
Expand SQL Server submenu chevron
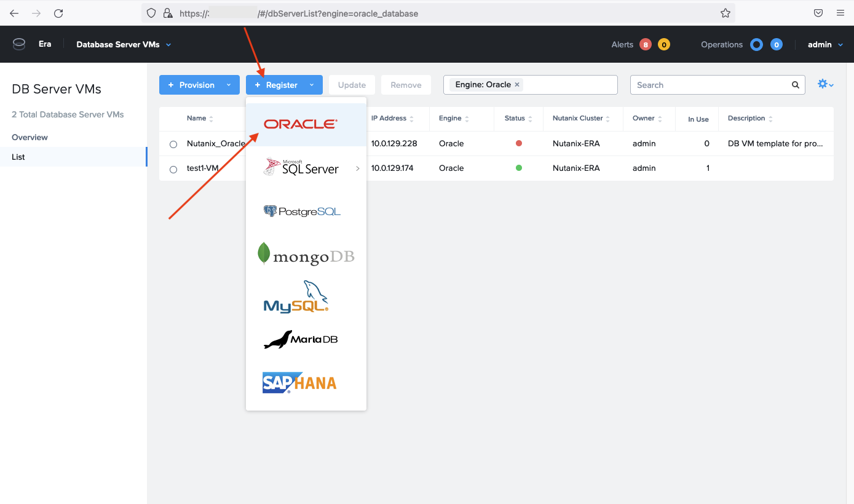pos(358,168)
